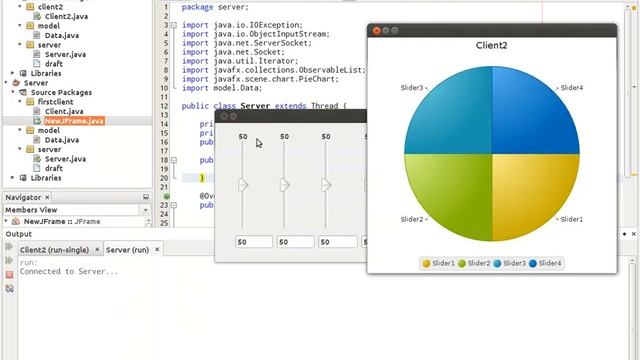Close the Navigator tab
The height and width of the screenshot is (360, 640).
click(x=47, y=197)
